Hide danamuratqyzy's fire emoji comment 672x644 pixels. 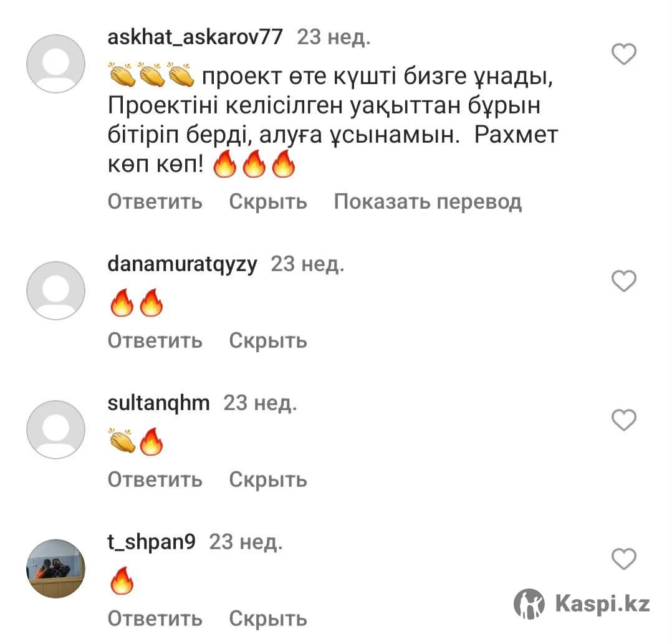pyautogui.click(x=268, y=340)
